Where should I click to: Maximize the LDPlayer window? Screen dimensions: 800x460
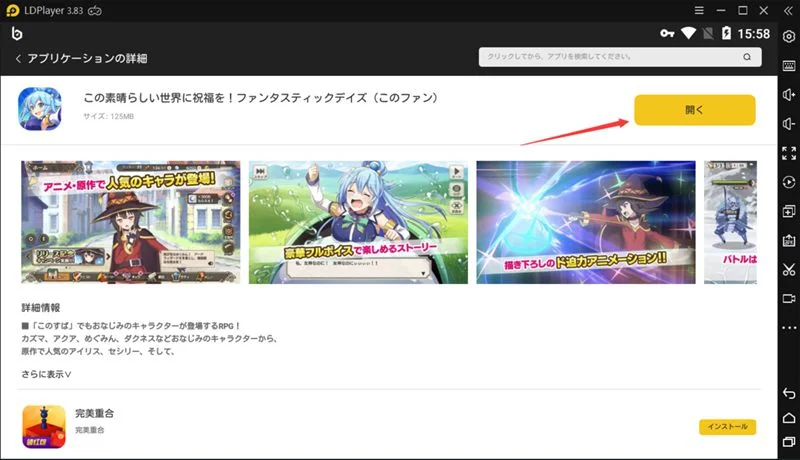743,10
